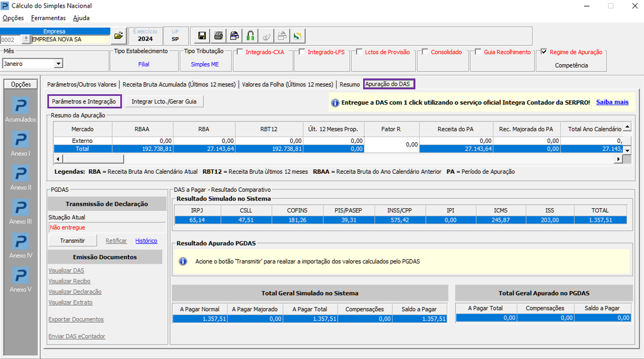The image size is (644, 359).
Task: Enable the Integrado-CXA checkbox
Action: pos(240,52)
